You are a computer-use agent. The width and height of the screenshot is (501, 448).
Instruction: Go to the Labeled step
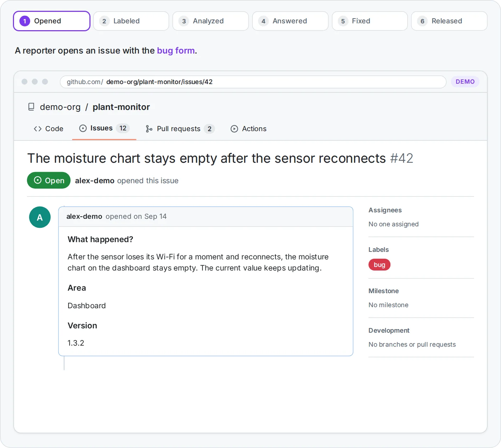pyautogui.click(x=131, y=21)
